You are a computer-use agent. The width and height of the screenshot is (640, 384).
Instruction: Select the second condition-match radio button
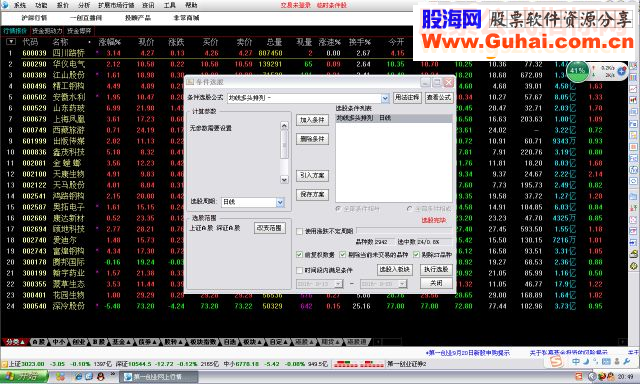(409, 209)
